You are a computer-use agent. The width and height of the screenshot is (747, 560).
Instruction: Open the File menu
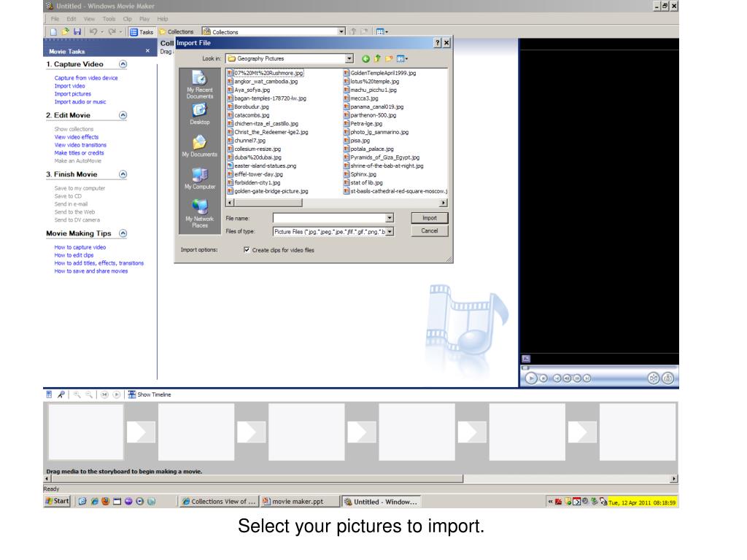[x=55, y=19]
